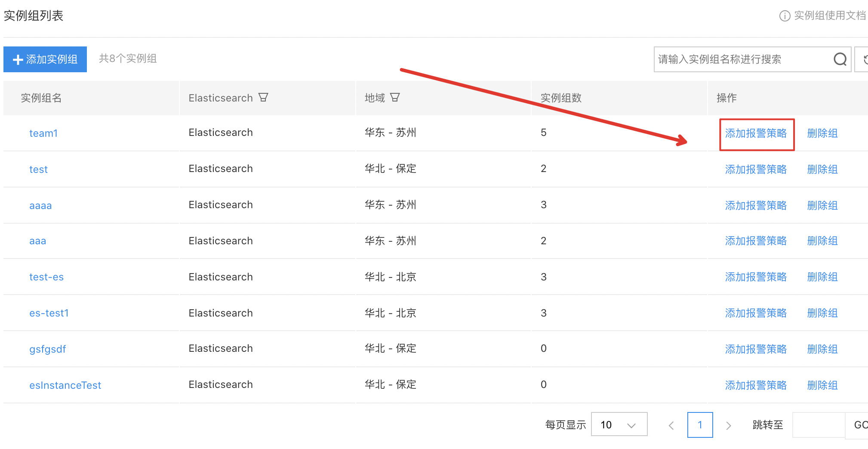Click 添加报警策略 for team1
868x449 pixels.
[x=756, y=133]
